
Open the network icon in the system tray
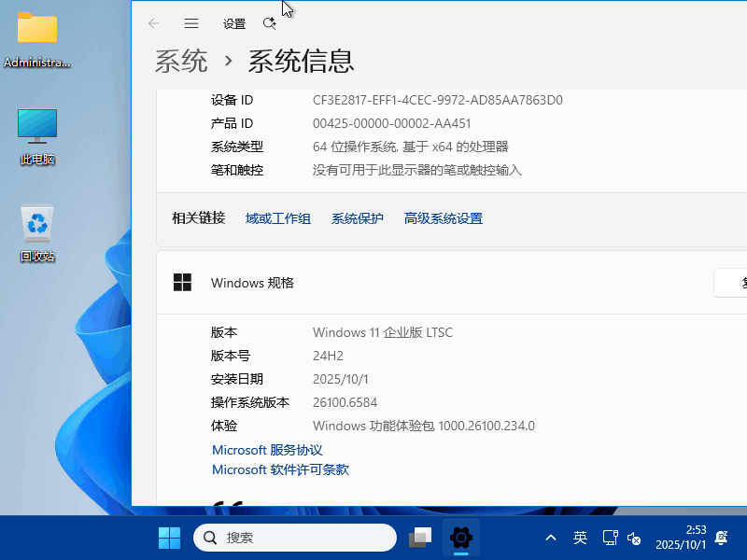[x=611, y=538]
